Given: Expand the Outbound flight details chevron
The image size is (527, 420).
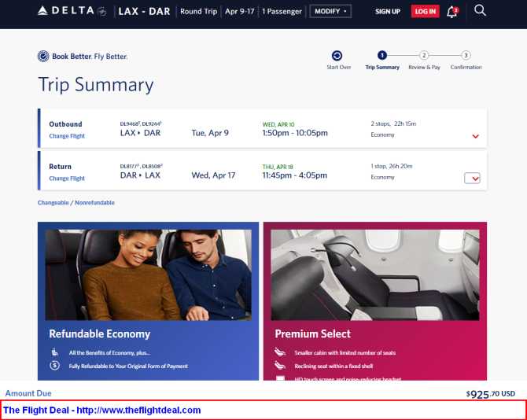Looking at the screenshot, I should point(475,136).
